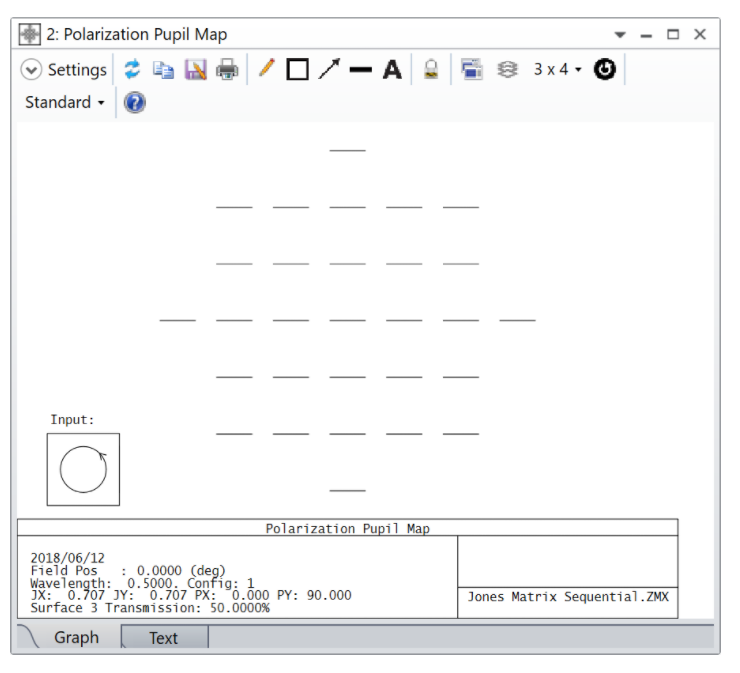The height and width of the screenshot is (673, 740).
Task: Select the pencil annotation tool
Action: [x=266, y=69]
